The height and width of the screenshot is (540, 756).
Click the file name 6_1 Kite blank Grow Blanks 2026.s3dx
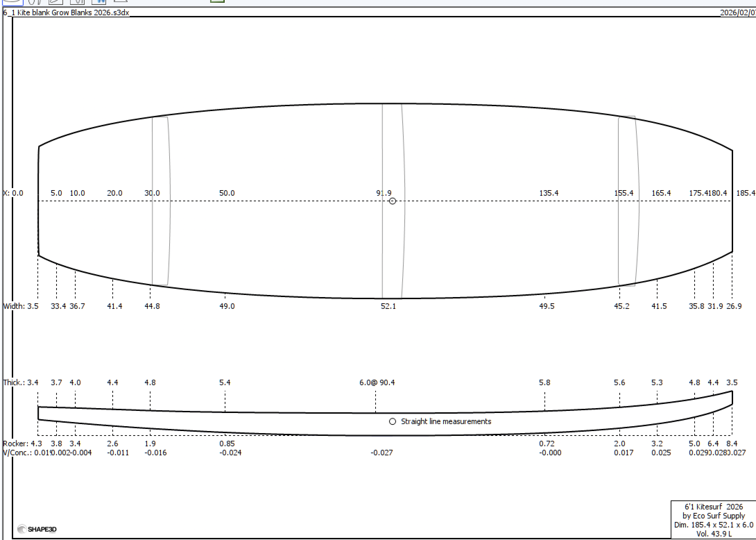[66, 12]
